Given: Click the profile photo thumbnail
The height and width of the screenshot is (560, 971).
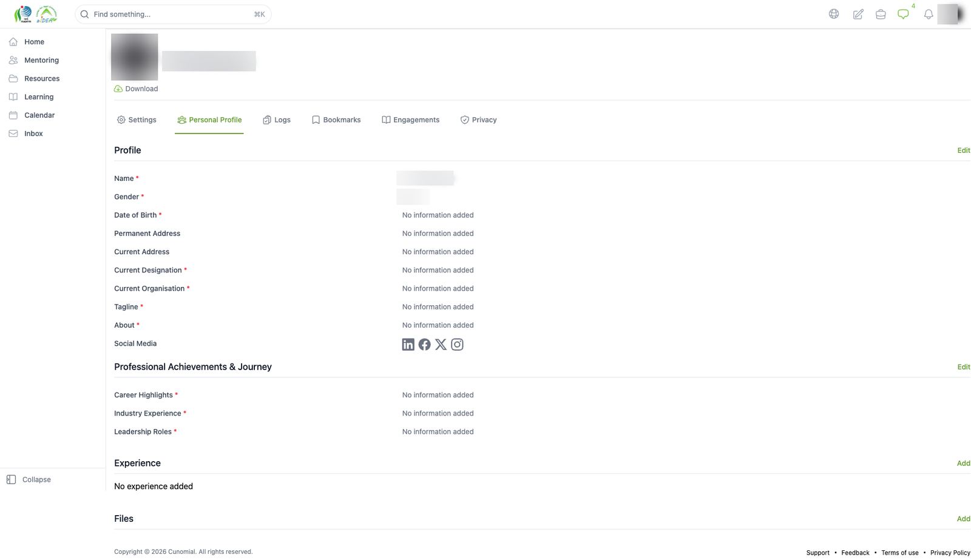Looking at the screenshot, I should [135, 57].
